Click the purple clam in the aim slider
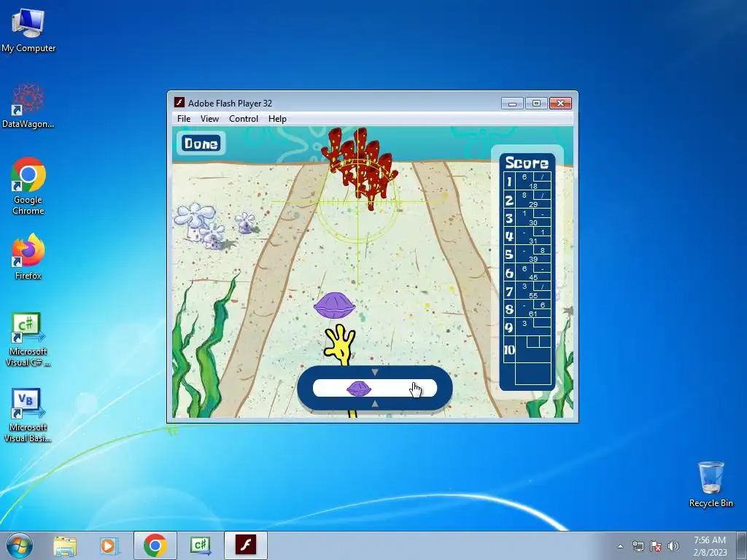Viewport: 747px width, 560px height. tap(359, 389)
